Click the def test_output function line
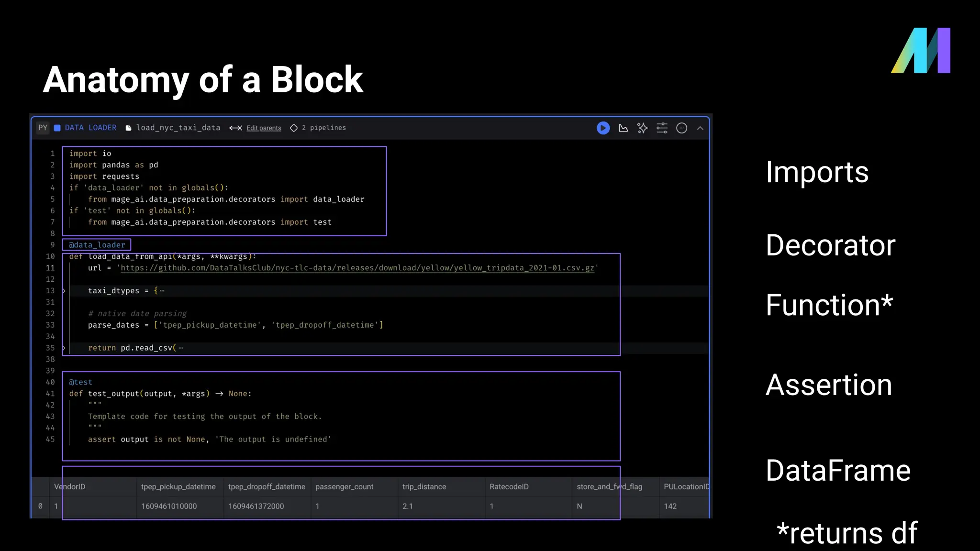Image resolution: width=980 pixels, height=551 pixels. [160, 394]
